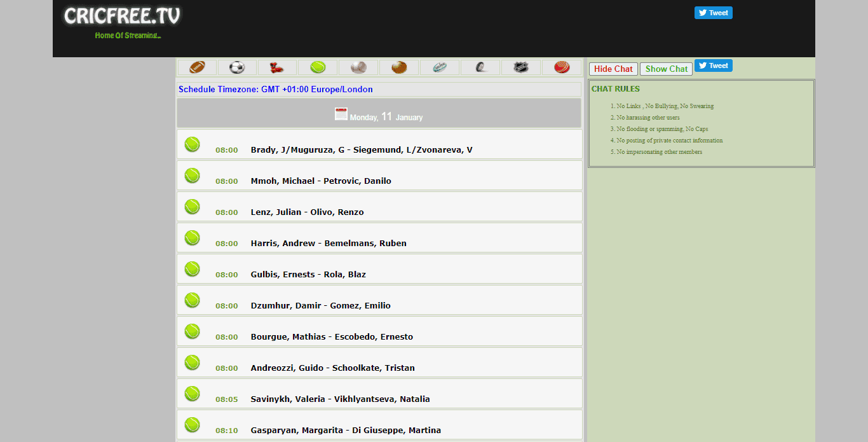Click the Schedule Timezone GMT +01:00 text

click(x=276, y=90)
